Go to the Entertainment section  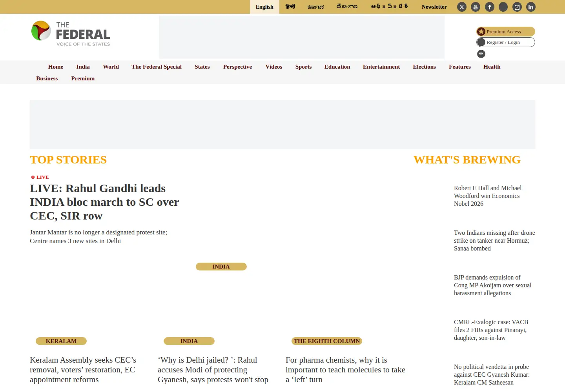pos(381,67)
